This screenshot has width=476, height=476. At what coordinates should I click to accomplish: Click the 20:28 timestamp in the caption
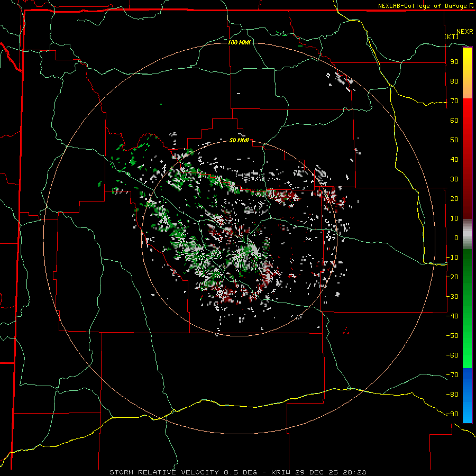pos(354,472)
